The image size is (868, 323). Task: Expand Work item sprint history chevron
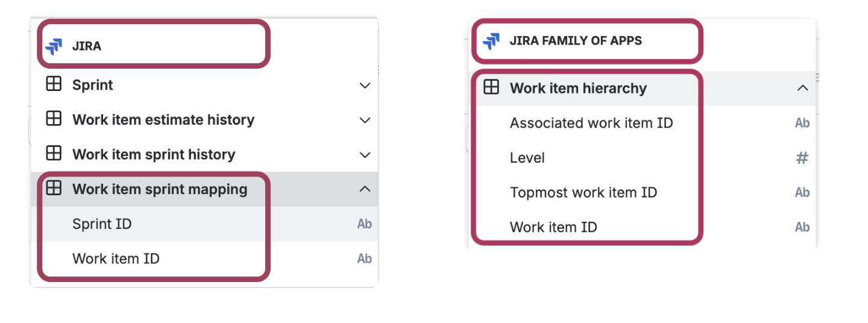[365, 155]
